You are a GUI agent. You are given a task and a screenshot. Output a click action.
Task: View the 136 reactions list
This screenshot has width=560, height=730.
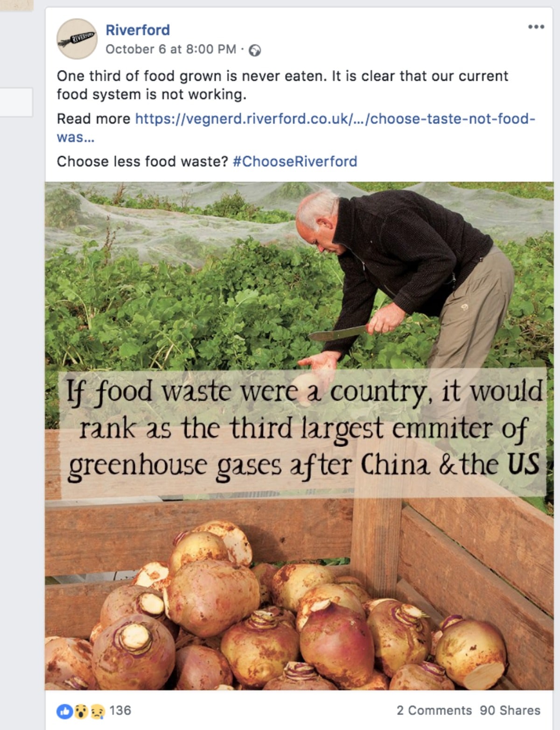point(120,710)
